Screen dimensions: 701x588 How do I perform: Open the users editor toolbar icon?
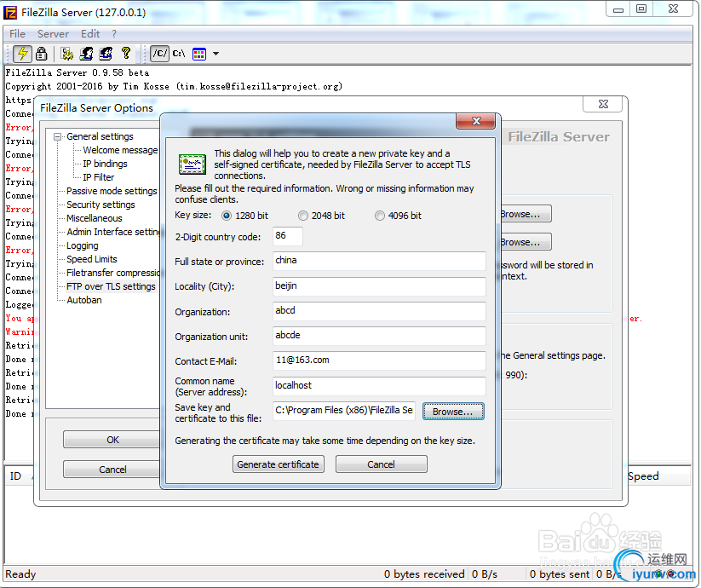(86, 54)
